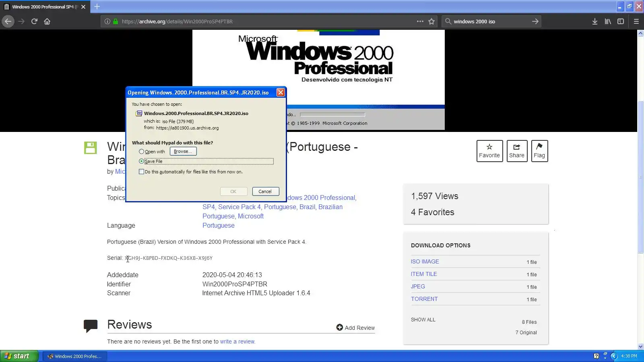Close the Windows 2000 Professional tab
This screenshot has width=644, height=362.
83,7
